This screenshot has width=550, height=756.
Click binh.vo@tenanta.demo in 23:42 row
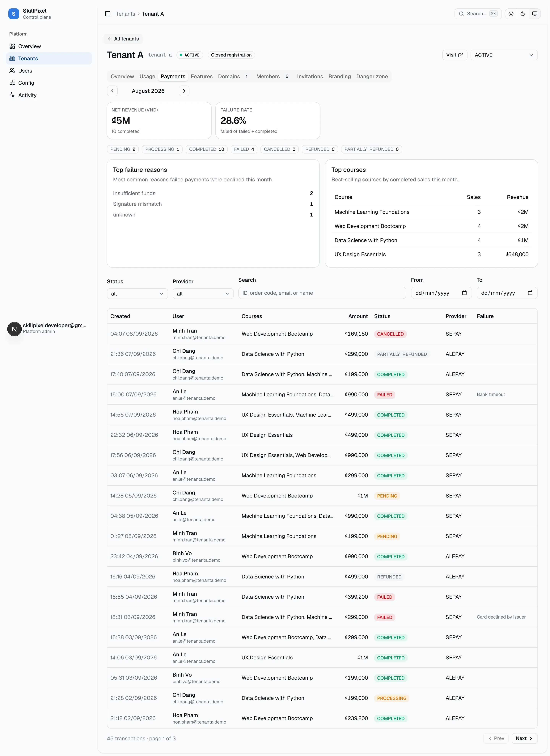(196, 560)
